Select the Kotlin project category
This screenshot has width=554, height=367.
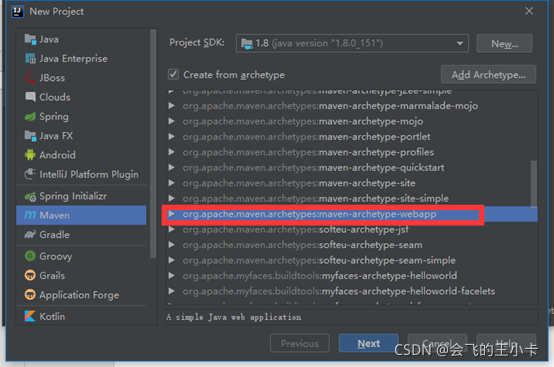point(81,316)
